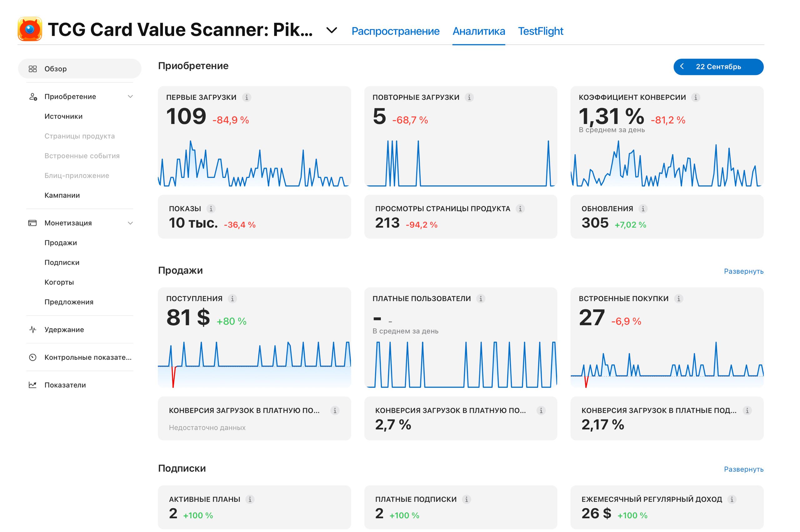Click the Удержание pulse icon
The height and width of the screenshot is (532, 800).
(x=32, y=330)
